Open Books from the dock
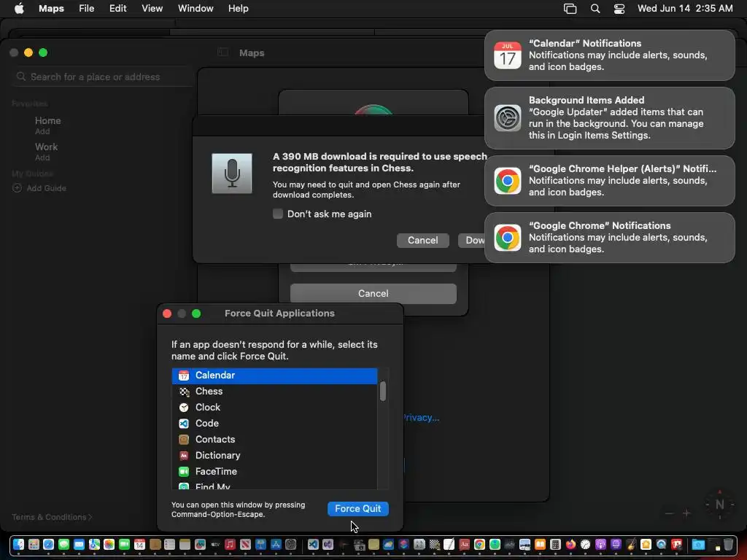This screenshot has height=560, width=747. (541, 544)
